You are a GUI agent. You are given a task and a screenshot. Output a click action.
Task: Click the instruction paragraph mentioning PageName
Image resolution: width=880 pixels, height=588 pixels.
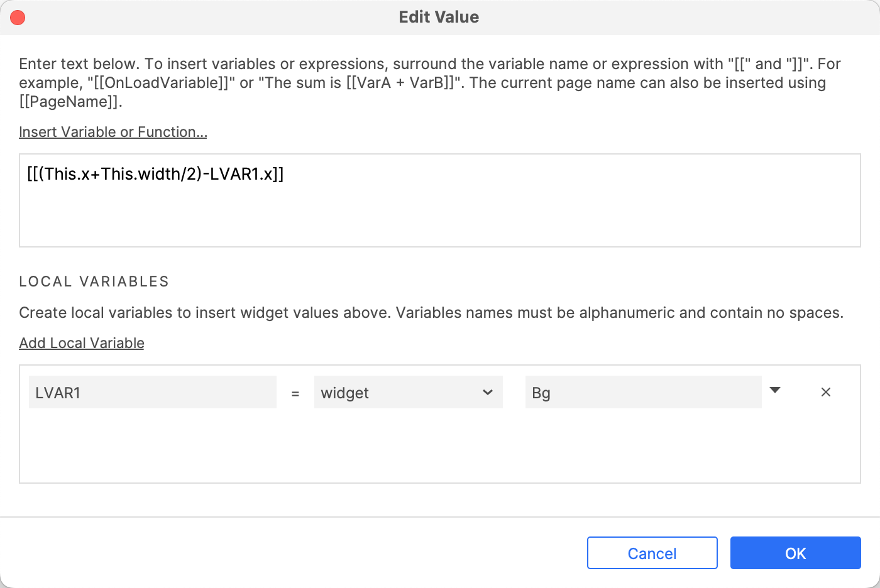coord(430,82)
